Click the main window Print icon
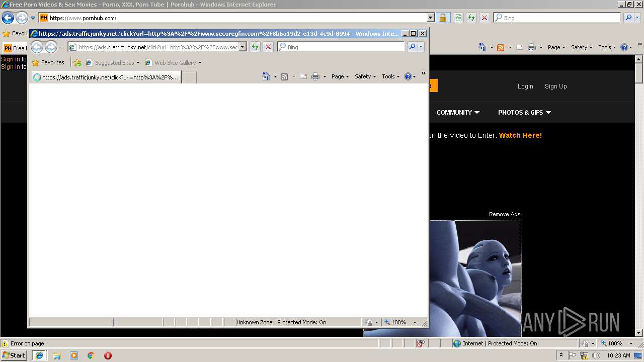Image resolution: width=644 pixels, height=362 pixels. click(x=532, y=47)
